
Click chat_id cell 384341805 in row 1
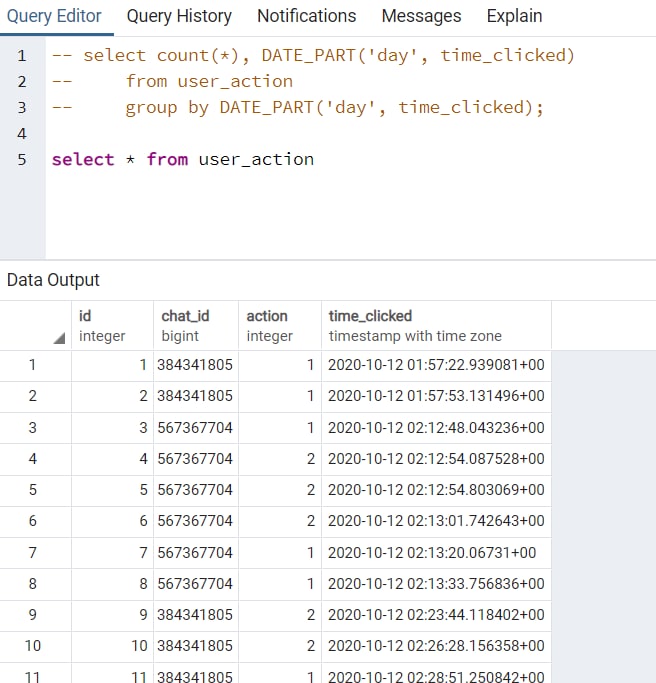196,365
